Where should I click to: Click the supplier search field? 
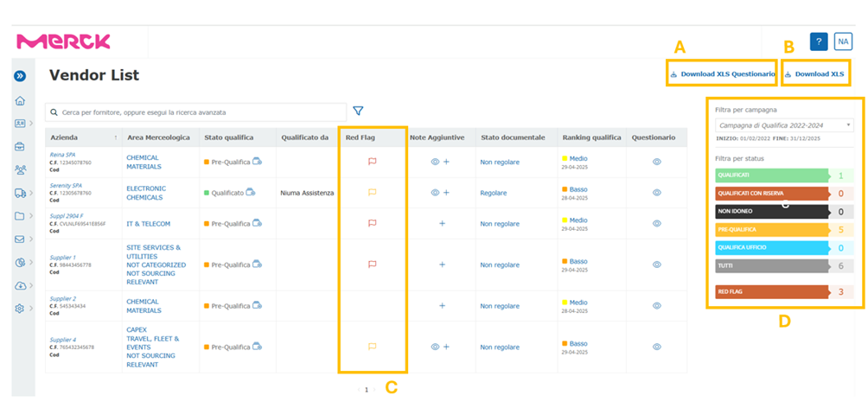[x=199, y=112]
